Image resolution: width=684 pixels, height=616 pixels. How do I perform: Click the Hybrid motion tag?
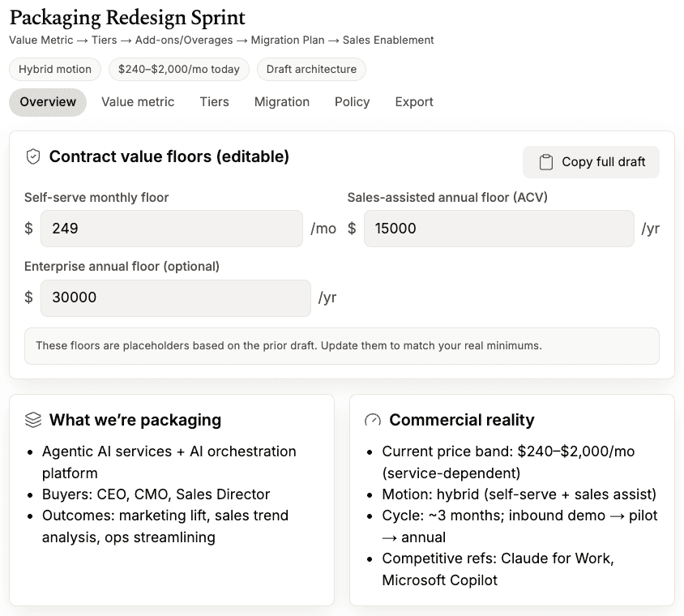(x=55, y=70)
